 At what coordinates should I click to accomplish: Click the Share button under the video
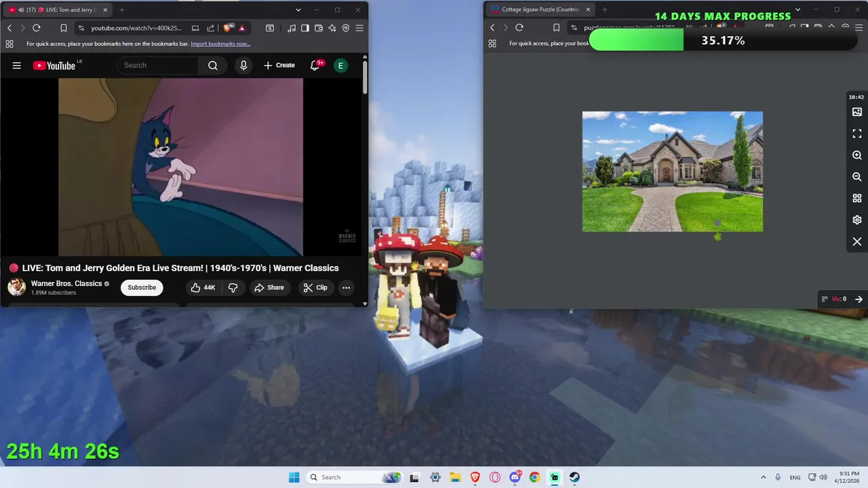coord(269,287)
